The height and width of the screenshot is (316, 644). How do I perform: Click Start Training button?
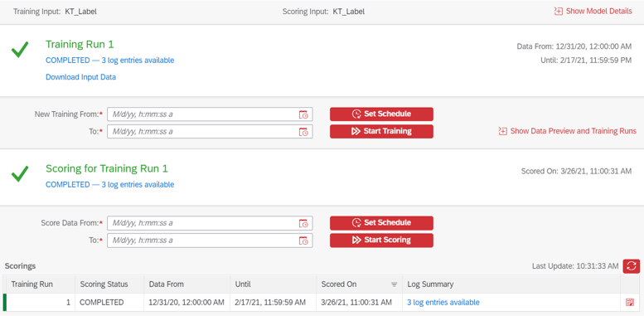[x=381, y=132]
